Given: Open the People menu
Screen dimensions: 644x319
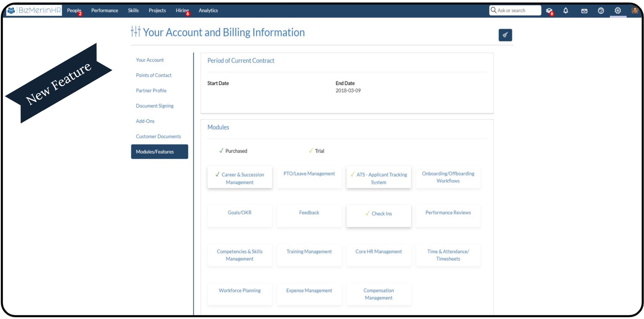Looking at the screenshot, I should click(74, 11).
